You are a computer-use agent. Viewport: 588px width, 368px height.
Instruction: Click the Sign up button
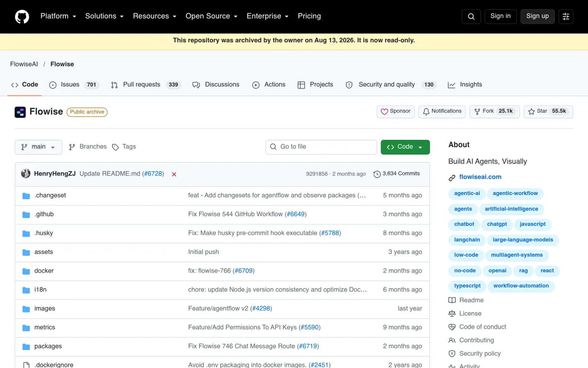click(538, 16)
